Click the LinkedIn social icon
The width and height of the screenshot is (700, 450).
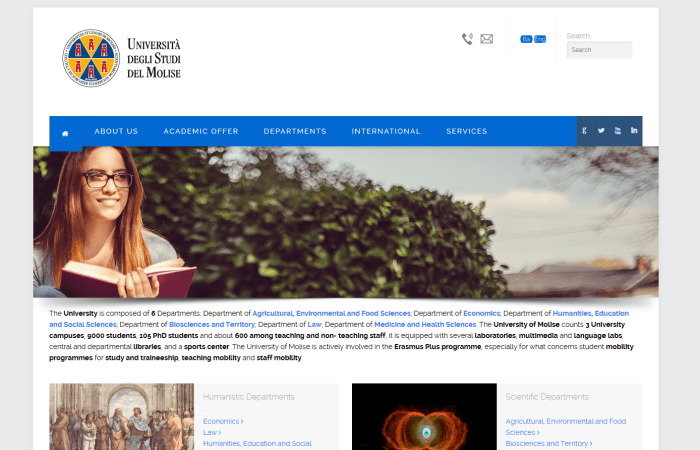634,131
